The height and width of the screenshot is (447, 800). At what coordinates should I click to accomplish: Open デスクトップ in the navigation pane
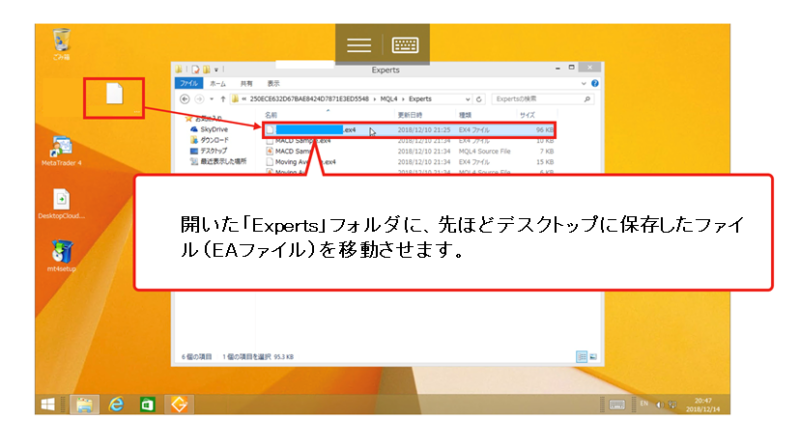208,151
